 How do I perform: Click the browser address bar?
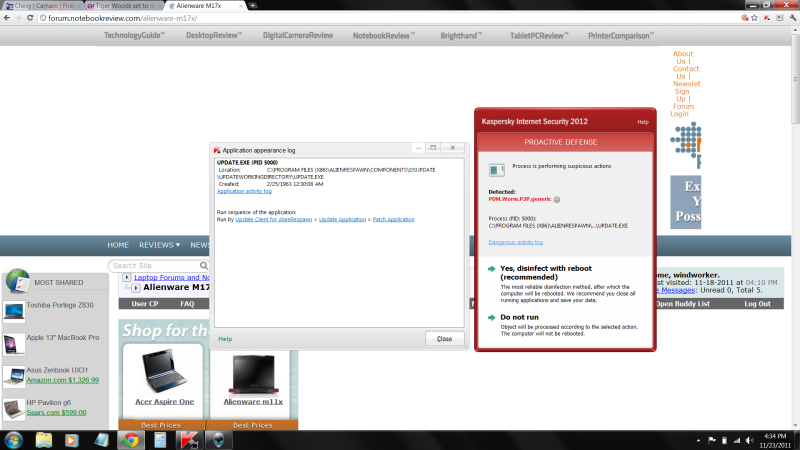pyautogui.click(x=388, y=18)
